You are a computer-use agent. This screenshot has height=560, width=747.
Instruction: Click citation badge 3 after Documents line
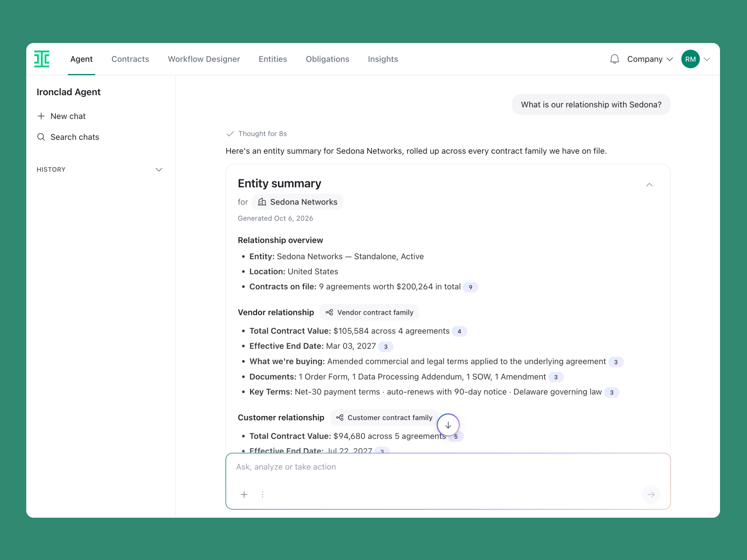coord(556,377)
